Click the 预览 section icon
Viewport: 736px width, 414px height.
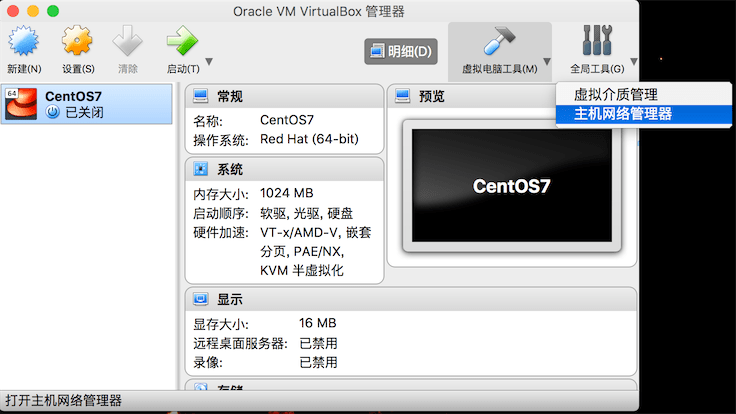pyautogui.click(x=402, y=96)
